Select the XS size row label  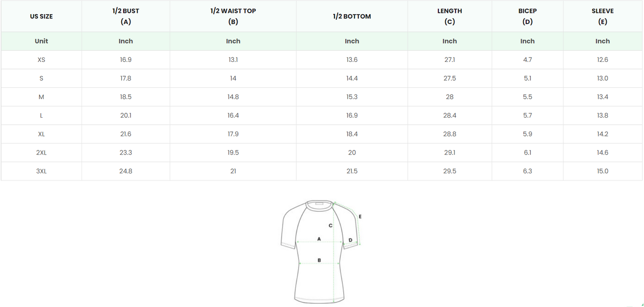[41, 60]
